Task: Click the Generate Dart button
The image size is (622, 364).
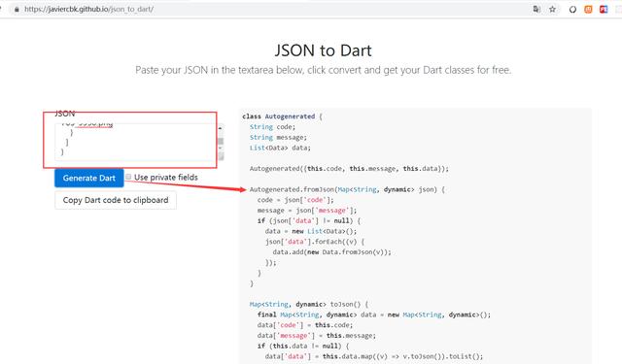Action: tap(88, 178)
